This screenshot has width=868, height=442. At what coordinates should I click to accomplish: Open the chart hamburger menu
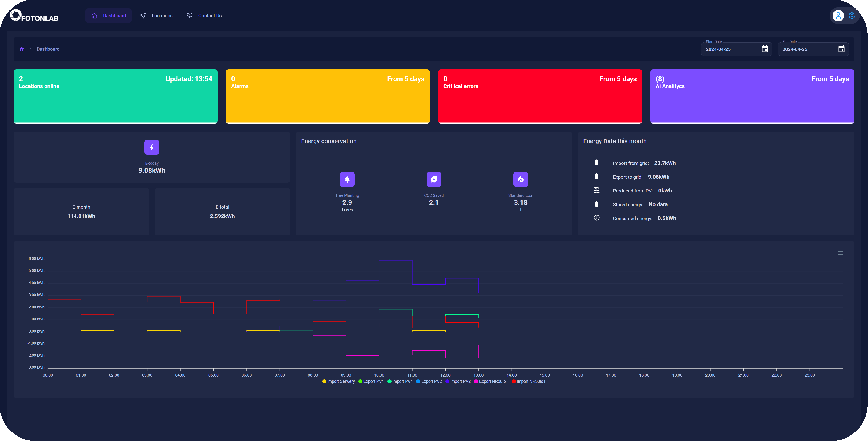tap(841, 253)
